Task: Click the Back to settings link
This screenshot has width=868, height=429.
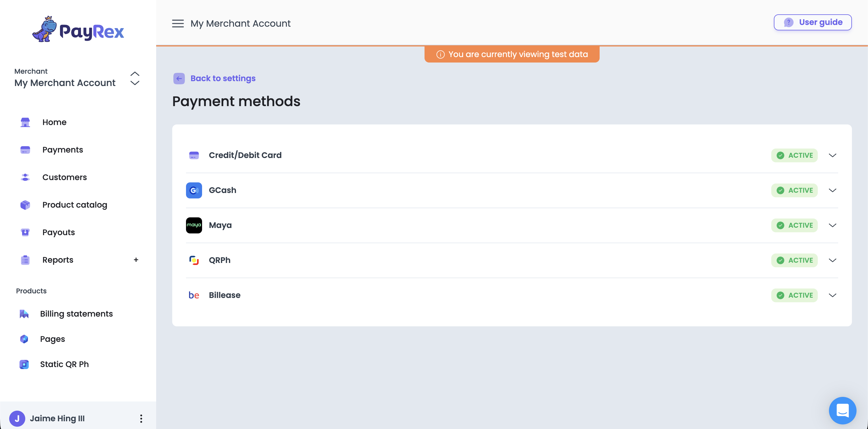Action: click(x=223, y=78)
